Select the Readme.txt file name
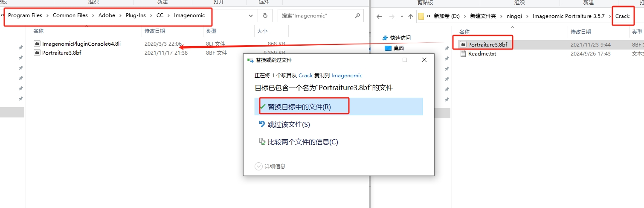 coord(482,54)
